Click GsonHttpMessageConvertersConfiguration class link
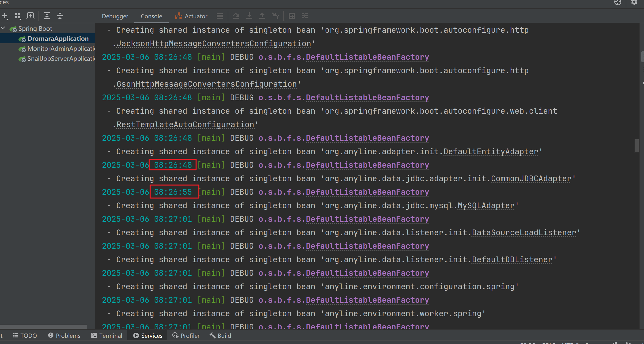This screenshot has width=644, height=344. click(x=207, y=84)
